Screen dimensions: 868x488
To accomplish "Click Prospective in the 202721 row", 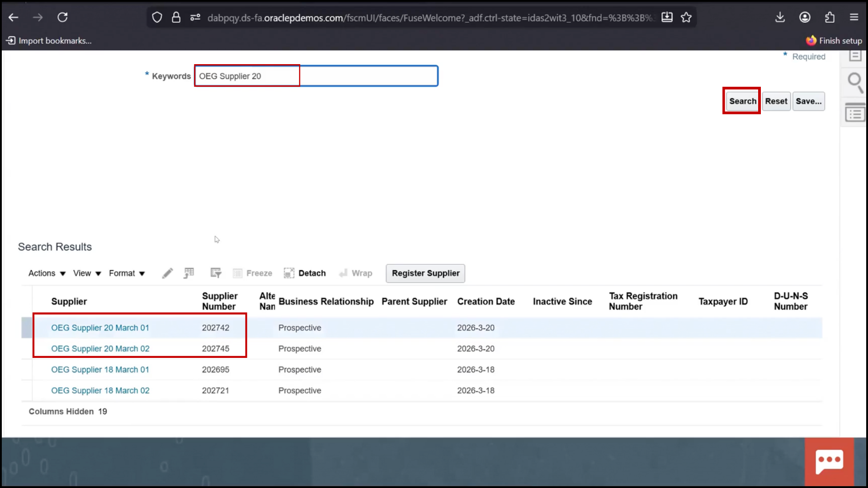I will [300, 390].
